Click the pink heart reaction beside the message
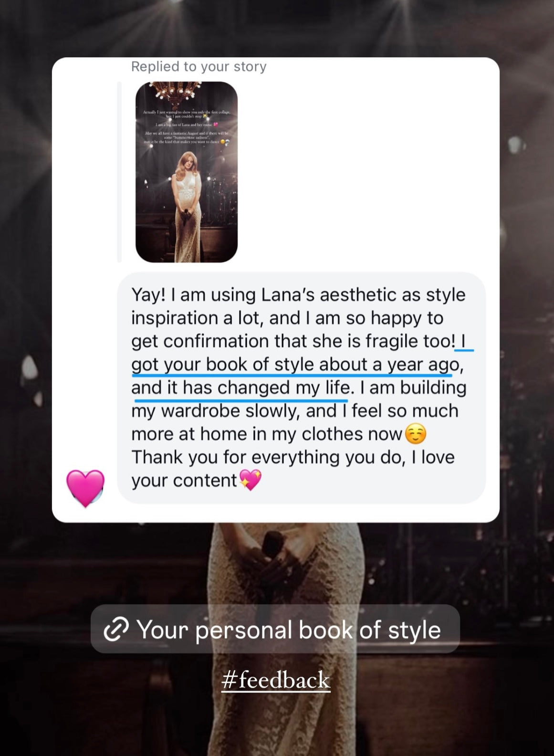Viewport: 554px width, 756px height. pos(85,488)
